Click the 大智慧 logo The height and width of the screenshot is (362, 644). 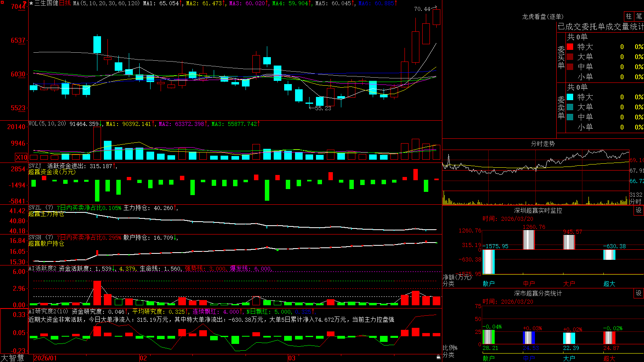pyautogui.click(x=12, y=358)
